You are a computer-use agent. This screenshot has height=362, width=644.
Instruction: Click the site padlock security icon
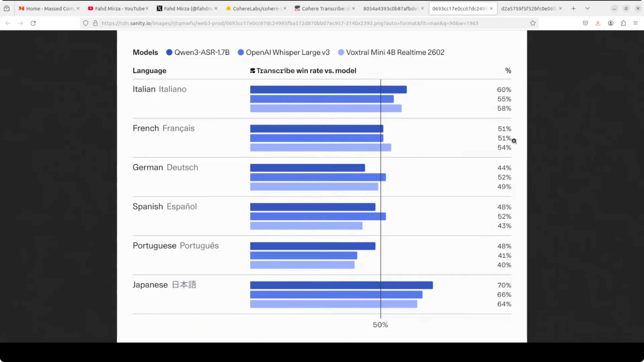tap(95, 23)
